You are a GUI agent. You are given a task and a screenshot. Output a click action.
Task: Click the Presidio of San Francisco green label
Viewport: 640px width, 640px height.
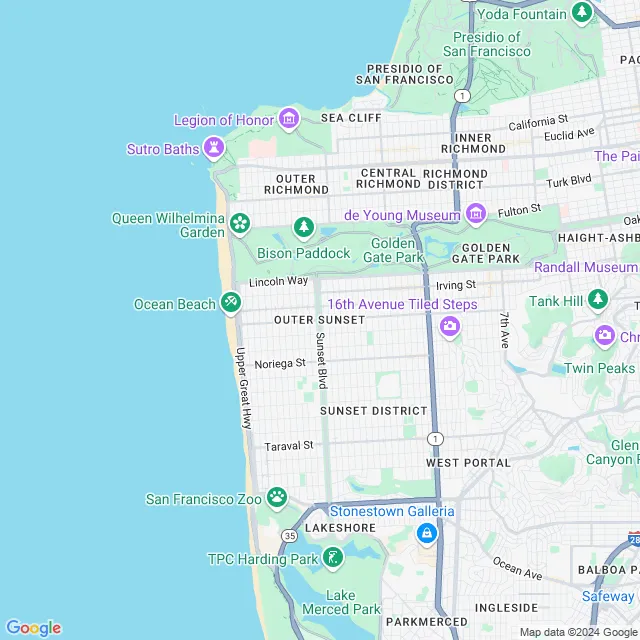487,44
